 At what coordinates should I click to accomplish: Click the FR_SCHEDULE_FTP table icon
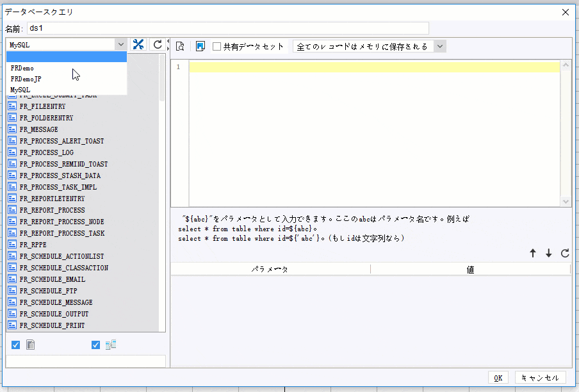(12, 291)
